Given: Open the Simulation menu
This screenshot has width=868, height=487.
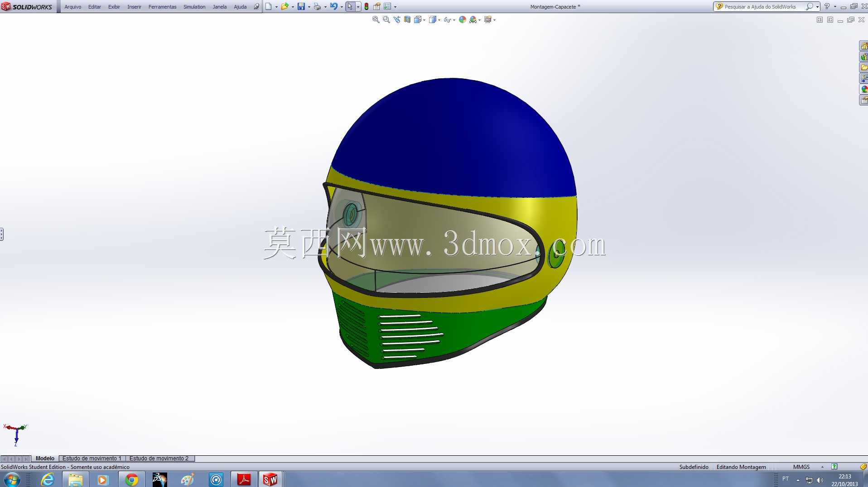Looking at the screenshot, I should tap(194, 7).
